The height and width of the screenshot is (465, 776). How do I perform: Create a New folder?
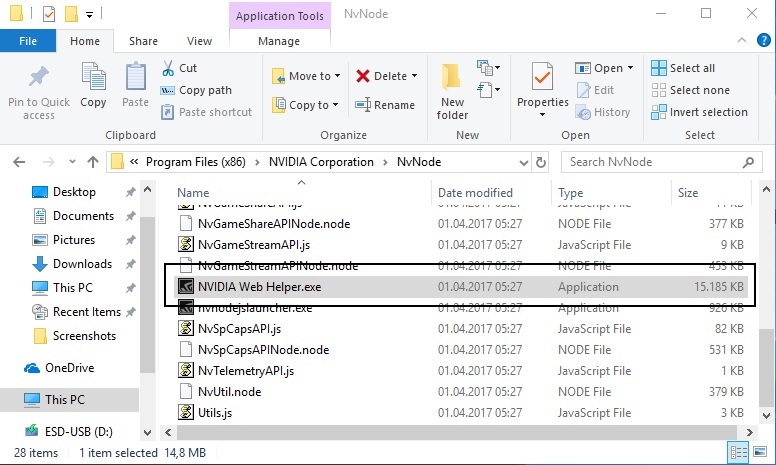point(452,92)
